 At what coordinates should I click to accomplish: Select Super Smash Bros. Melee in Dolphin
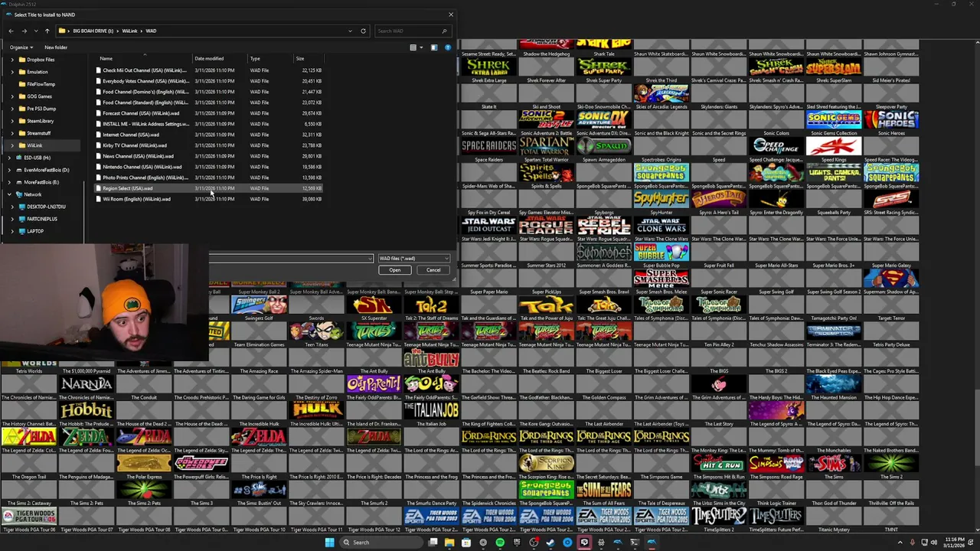point(661,282)
